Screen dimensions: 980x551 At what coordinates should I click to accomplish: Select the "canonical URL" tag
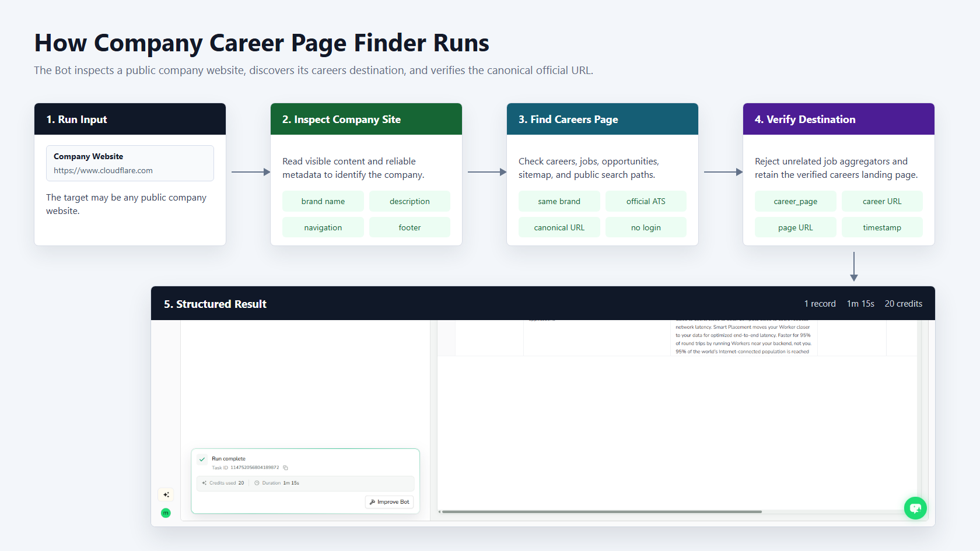pos(559,227)
